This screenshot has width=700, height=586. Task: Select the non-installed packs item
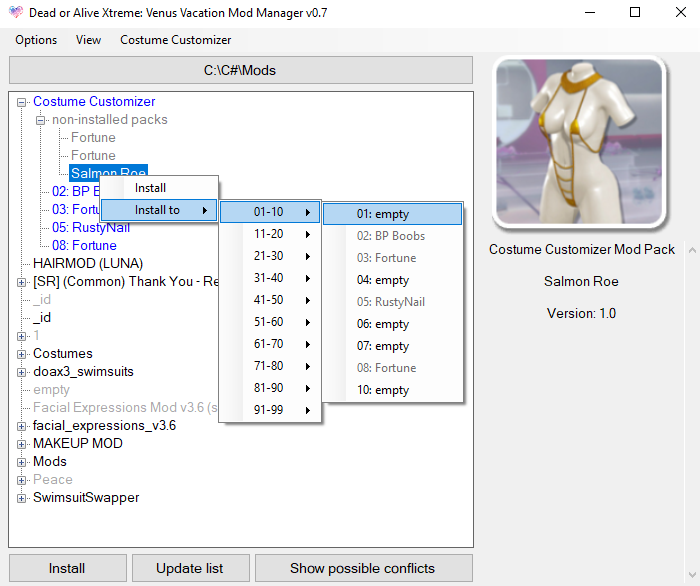(109, 120)
